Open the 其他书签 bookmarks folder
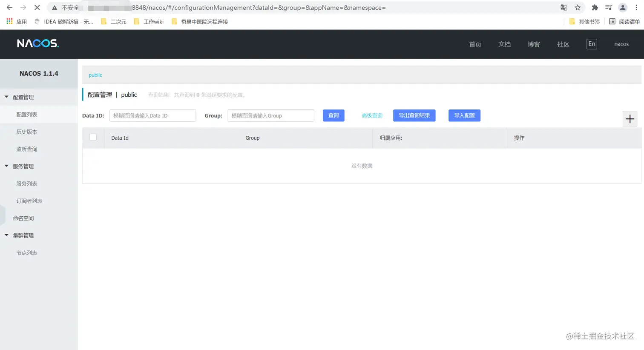 tap(584, 21)
